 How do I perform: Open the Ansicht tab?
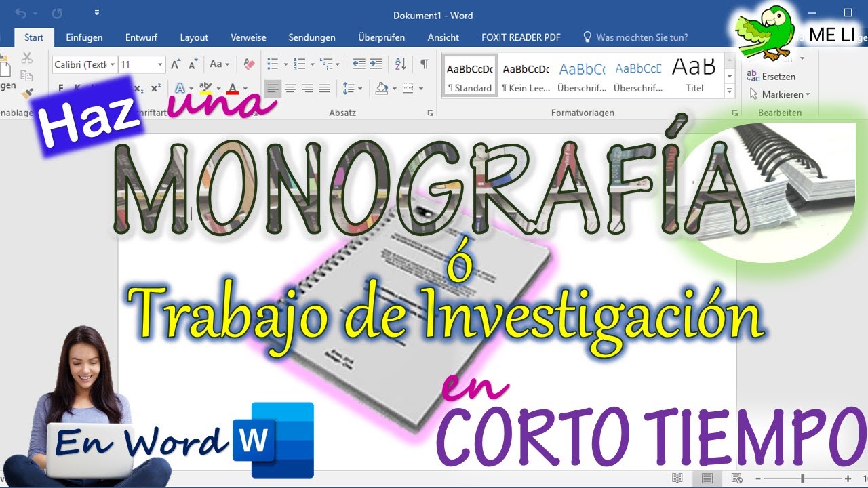coord(443,37)
